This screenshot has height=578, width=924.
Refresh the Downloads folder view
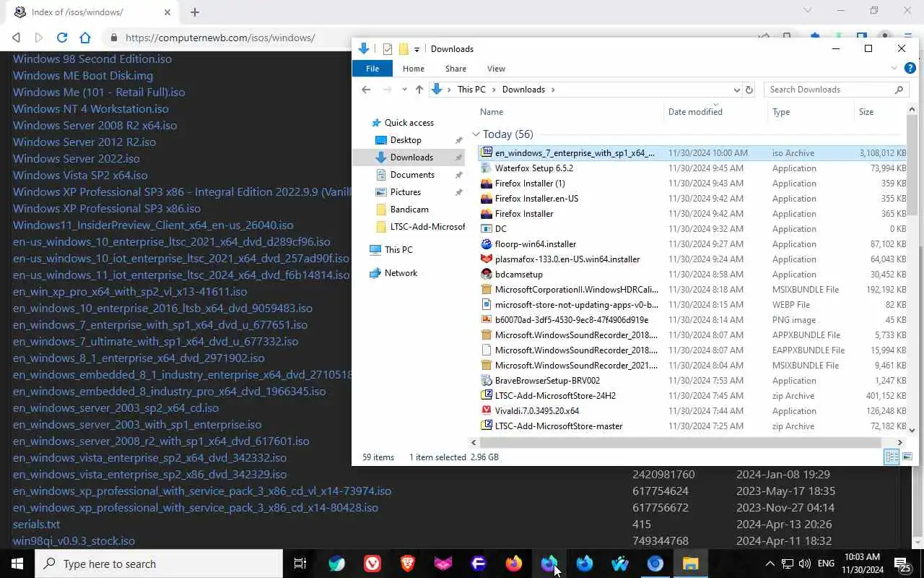pyautogui.click(x=749, y=90)
